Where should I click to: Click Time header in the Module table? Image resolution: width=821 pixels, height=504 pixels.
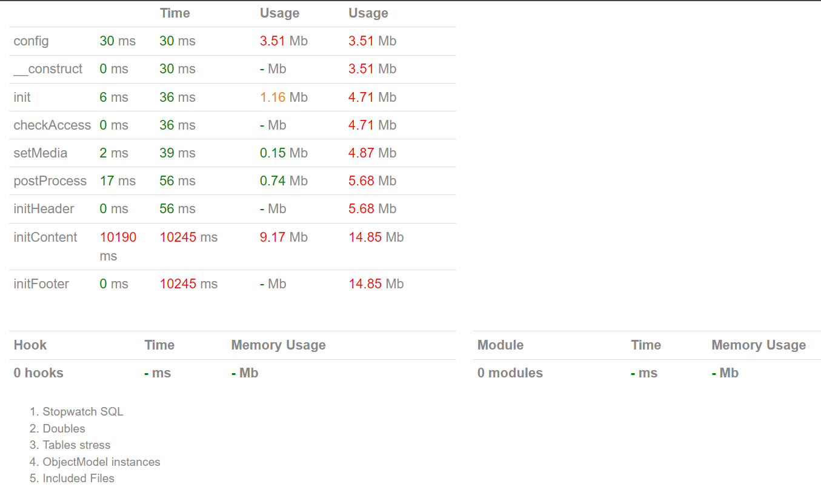[646, 345]
